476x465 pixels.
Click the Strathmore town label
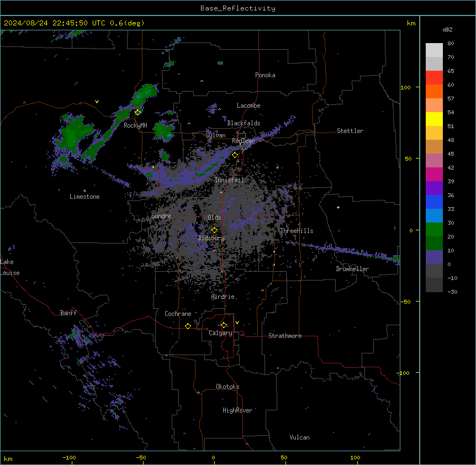pos(285,336)
